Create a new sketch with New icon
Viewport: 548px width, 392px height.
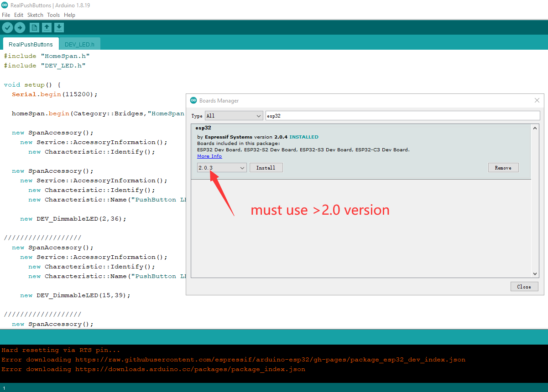(34, 28)
